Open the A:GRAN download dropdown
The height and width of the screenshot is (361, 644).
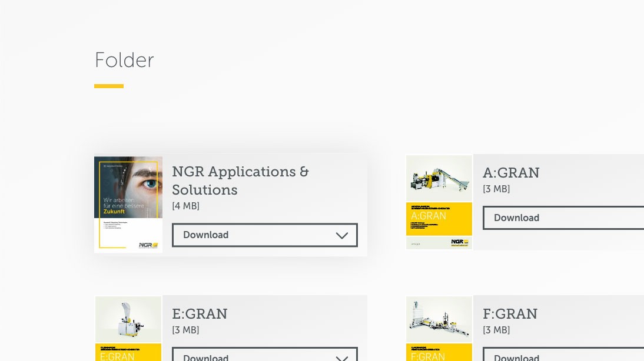(563, 218)
